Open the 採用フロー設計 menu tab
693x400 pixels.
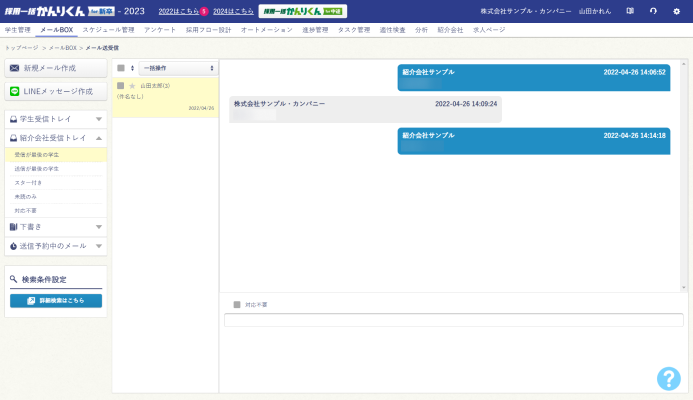coord(207,30)
